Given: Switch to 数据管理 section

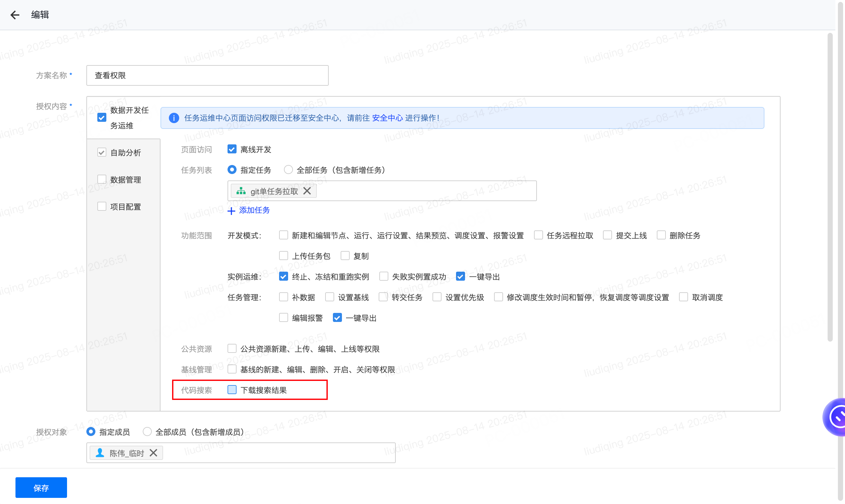Looking at the screenshot, I should pyautogui.click(x=125, y=180).
